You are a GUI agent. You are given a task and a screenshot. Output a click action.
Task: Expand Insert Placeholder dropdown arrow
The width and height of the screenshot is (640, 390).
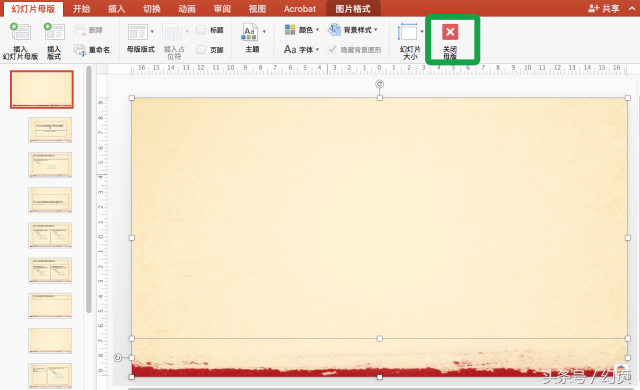[187, 31]
